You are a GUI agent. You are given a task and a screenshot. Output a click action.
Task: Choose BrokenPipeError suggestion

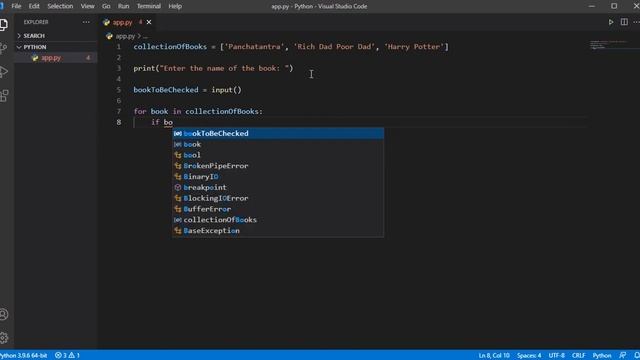(278, 166)
